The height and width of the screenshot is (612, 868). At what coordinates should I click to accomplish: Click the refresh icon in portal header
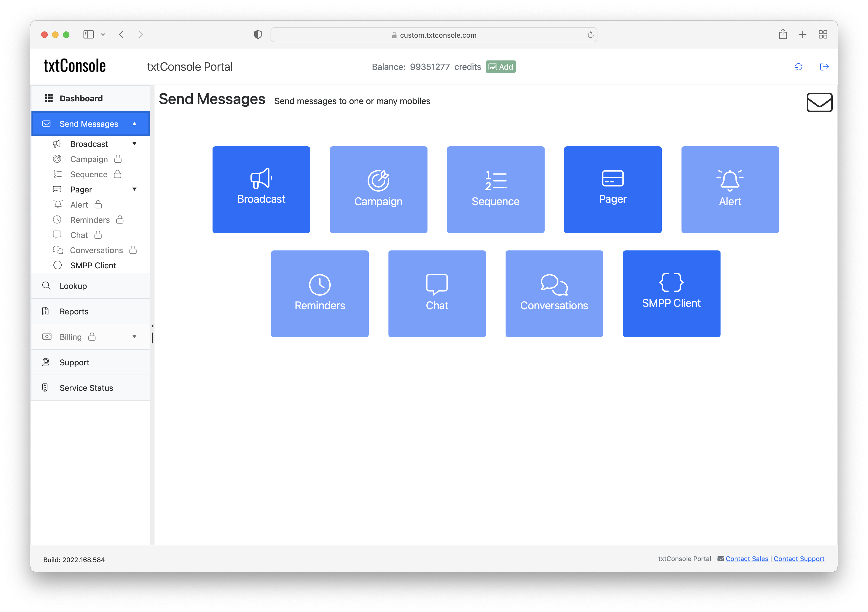(x=798, y=67)
